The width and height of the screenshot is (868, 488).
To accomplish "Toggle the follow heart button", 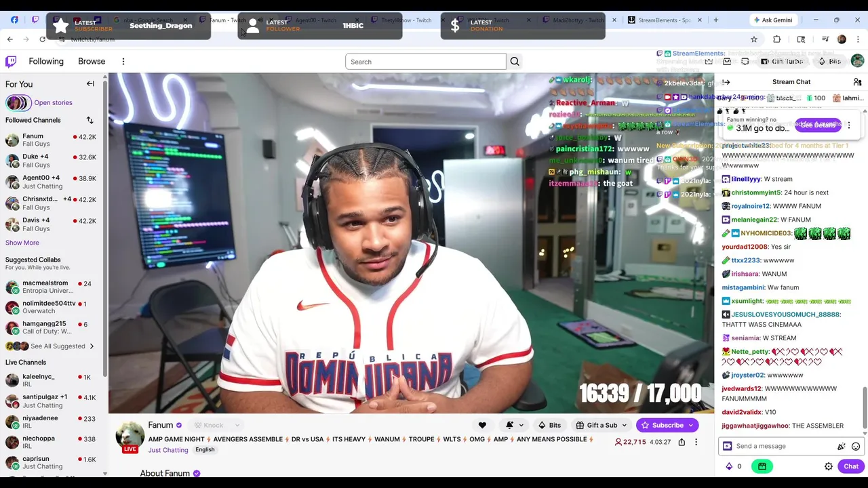I will pyautogui.click(x=482, y=426).
